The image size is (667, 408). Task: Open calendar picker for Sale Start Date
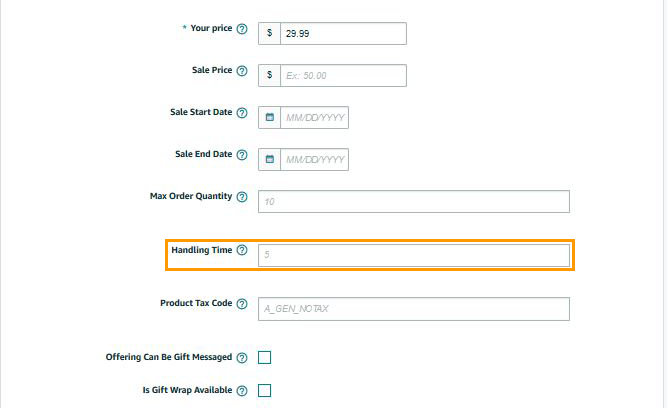[x=269, y=118]
